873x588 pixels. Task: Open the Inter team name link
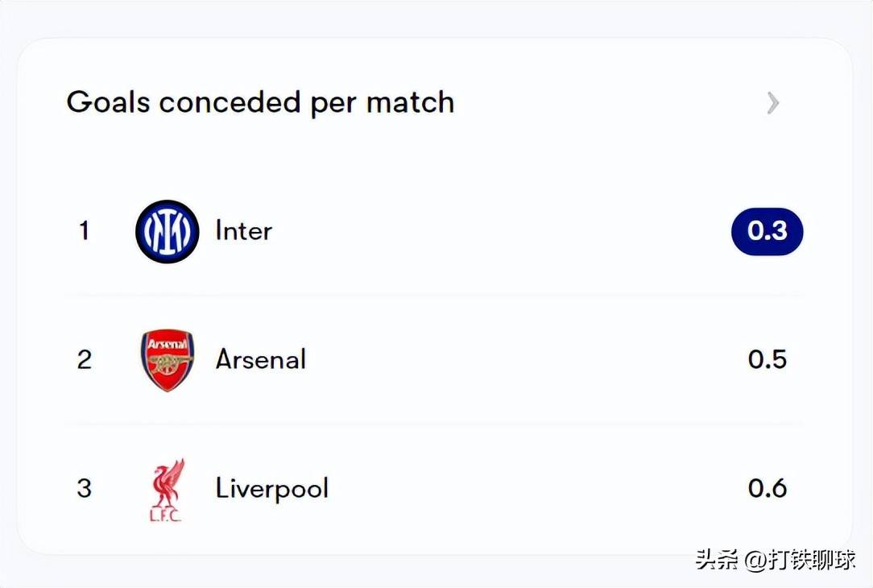coord(244,231)
